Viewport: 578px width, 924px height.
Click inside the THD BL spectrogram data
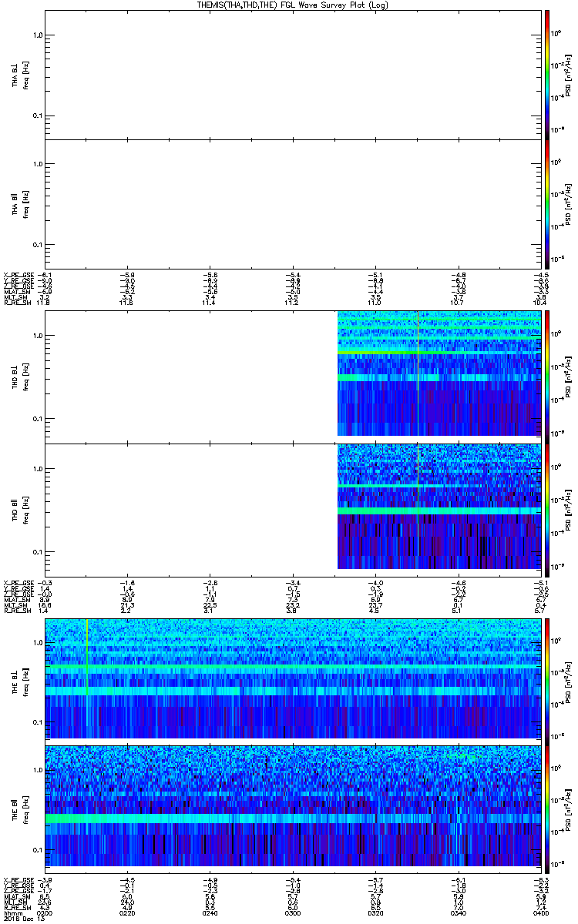(x=439, y=374)
